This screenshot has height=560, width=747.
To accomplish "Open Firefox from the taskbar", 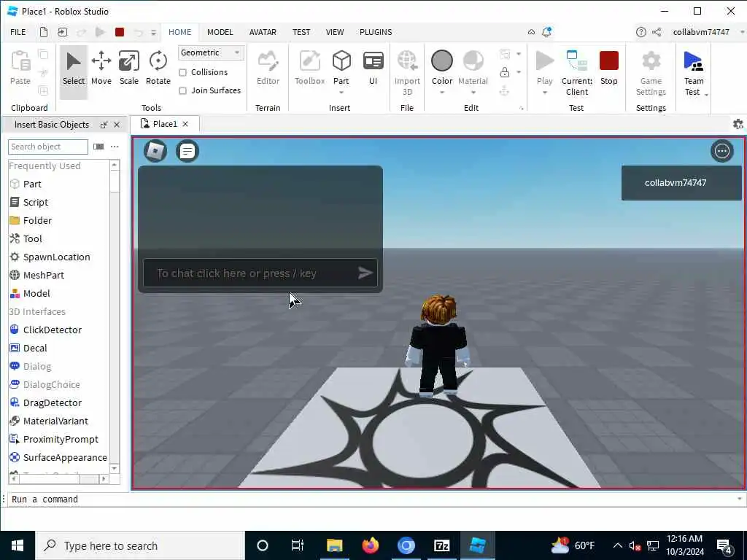I will (370, 545).
